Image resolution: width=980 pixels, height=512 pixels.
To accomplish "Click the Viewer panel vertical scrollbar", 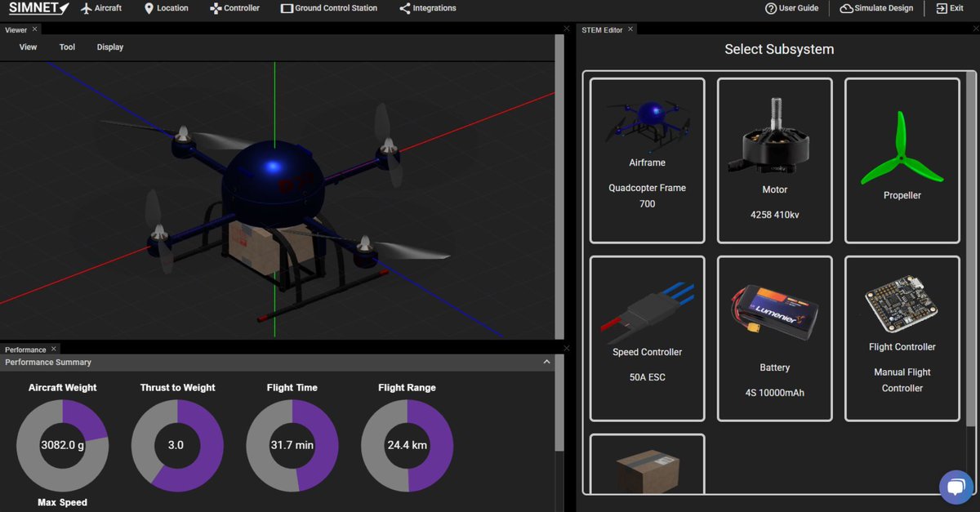I will (559, 186).
